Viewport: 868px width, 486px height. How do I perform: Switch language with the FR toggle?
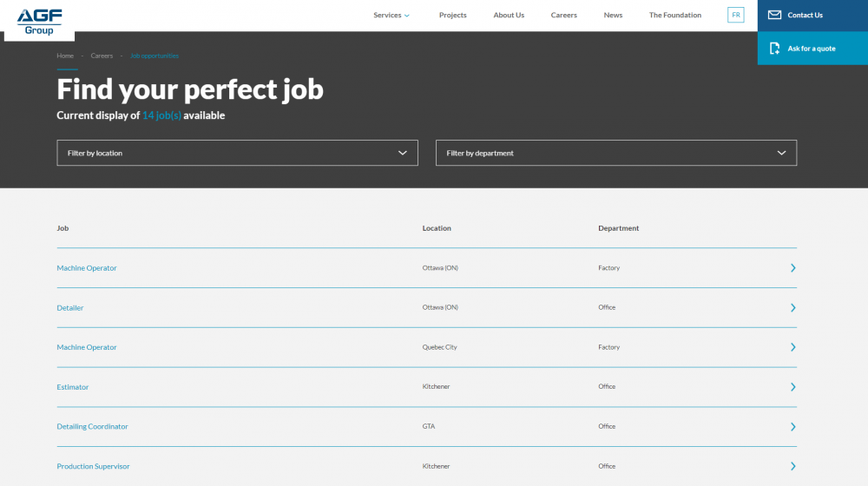pyautogui.click(x=735, y=15)
